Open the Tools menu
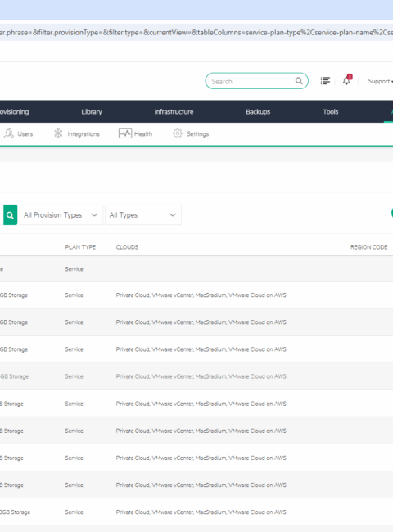Image resolution: width=393 pixels, height=532 pixels. click(x=331, y=111)
